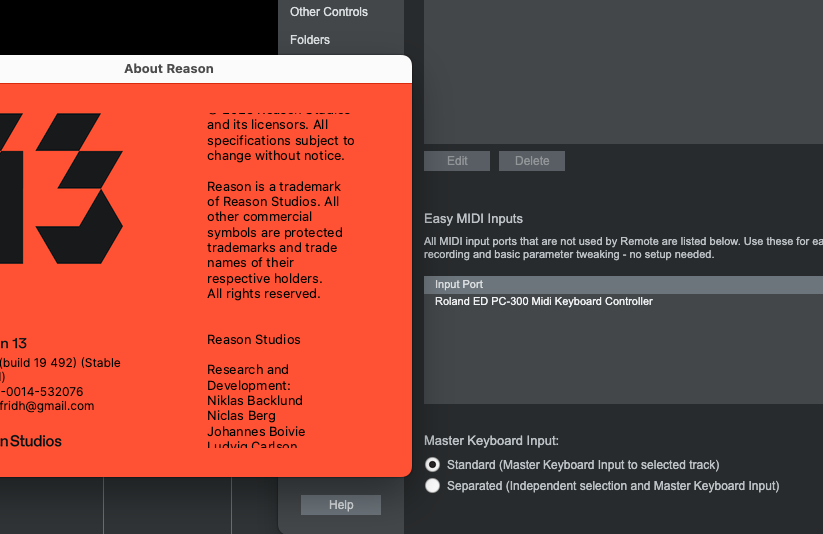
Task: Click the Research and Development credits heading
Action: pos(248,377)
